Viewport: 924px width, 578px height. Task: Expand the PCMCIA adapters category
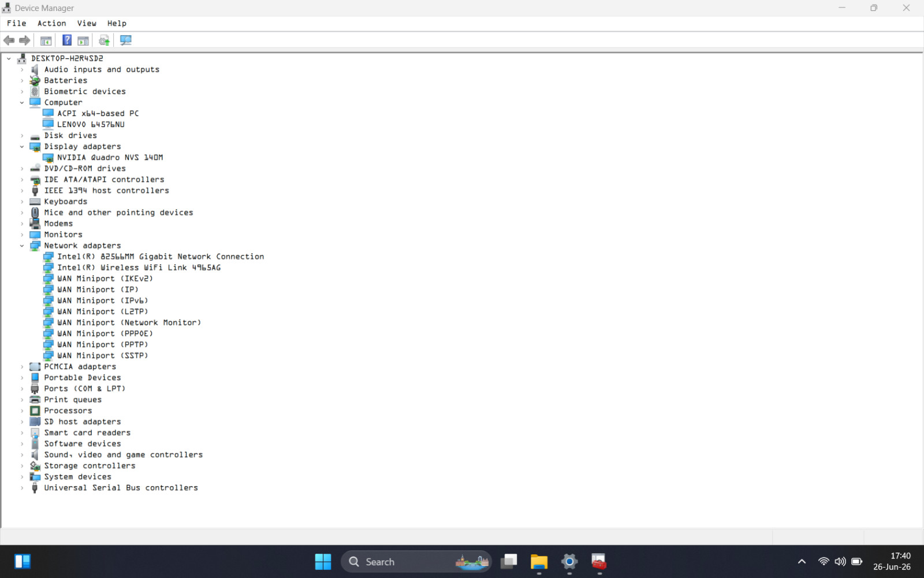[x=22, y=367]
